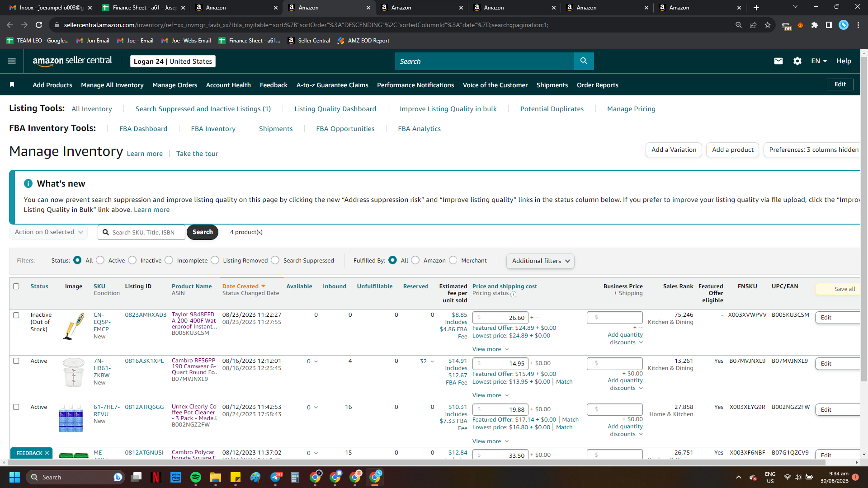Filter by Fulfilled By Merchant
The image size is (868, 488).
(453, 260)
